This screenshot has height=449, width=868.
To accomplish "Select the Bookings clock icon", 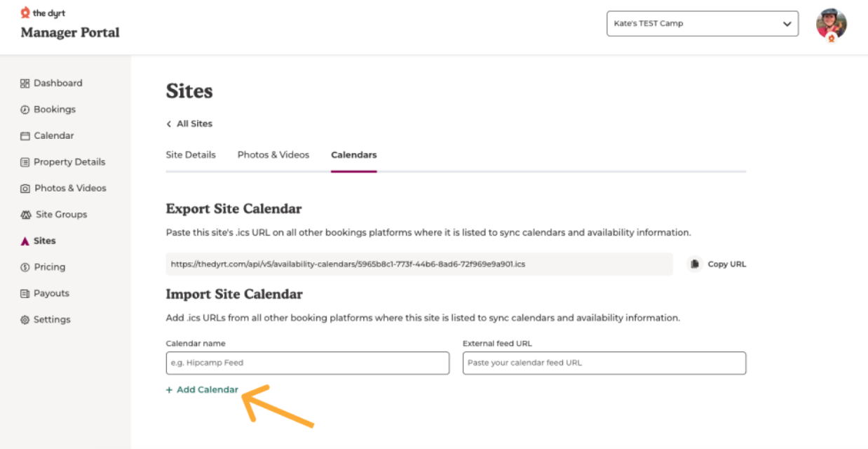I will 25,109.
